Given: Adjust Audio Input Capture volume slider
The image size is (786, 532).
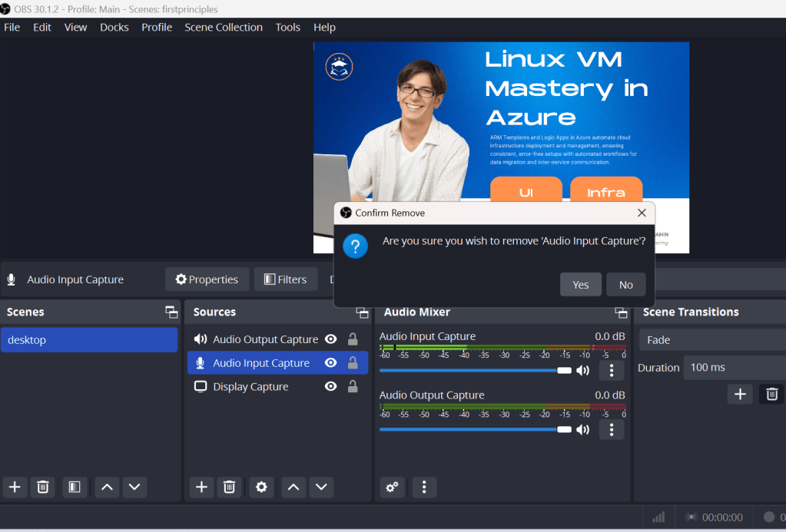Looking at the screenshot, I should 475,371.
